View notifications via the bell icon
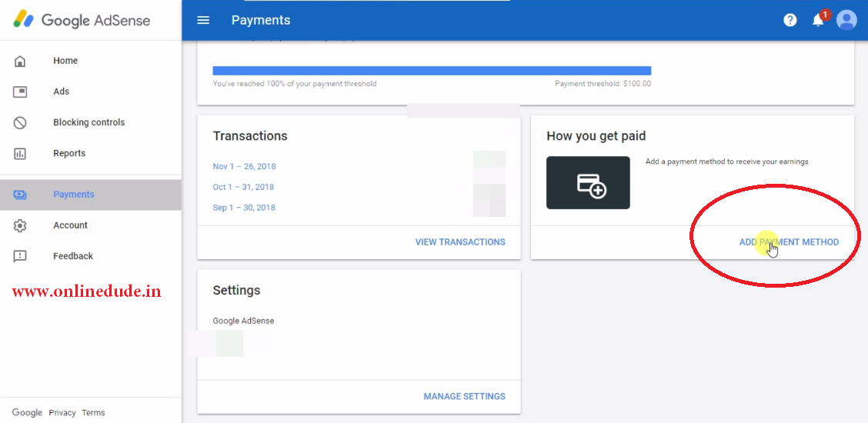This screenshot has height=423, width=868. [x=818, y=21]
